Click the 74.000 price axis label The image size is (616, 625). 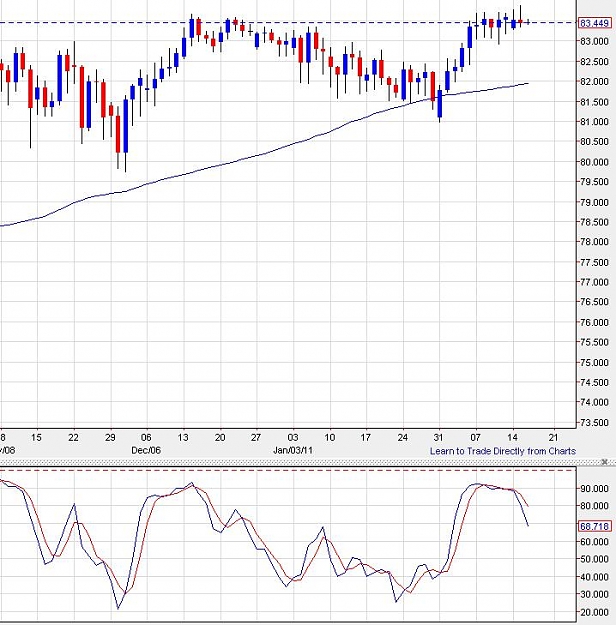[x=594, y=403]
